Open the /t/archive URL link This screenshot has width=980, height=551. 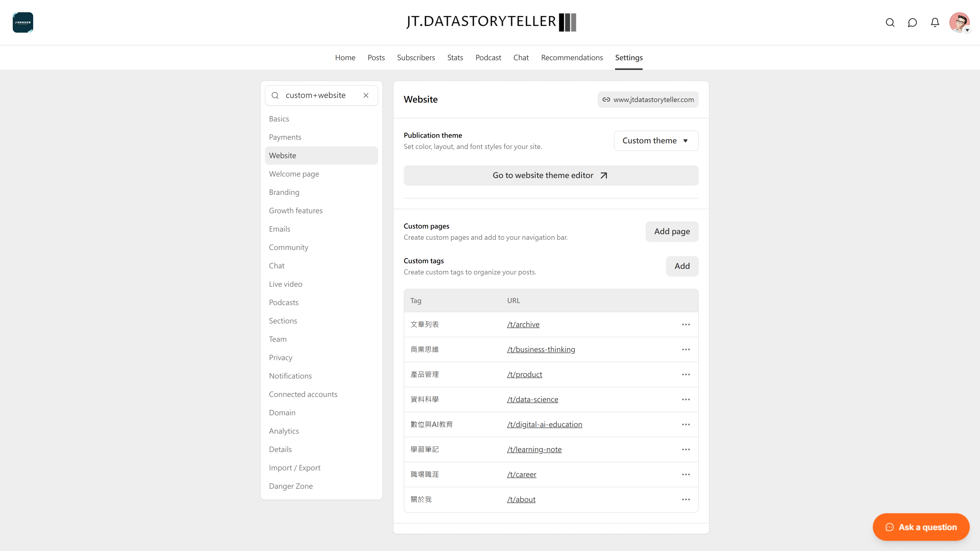523,324
